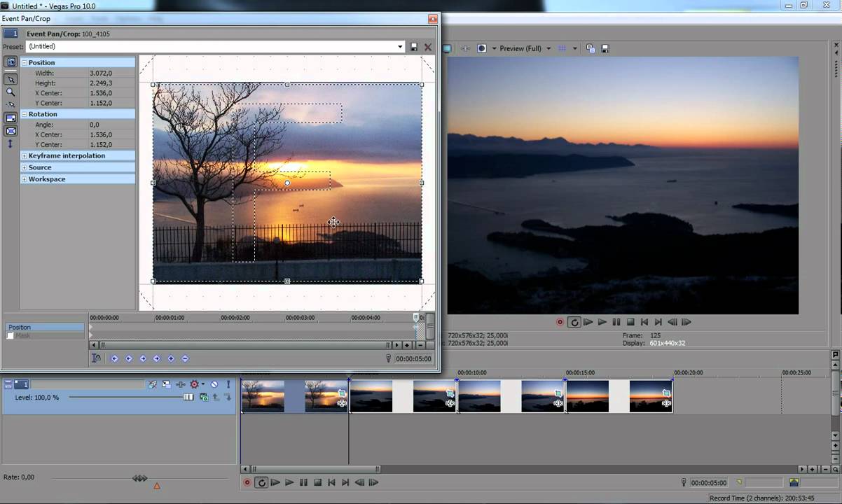Screen dimensions: 842x504
Task: Go to Last Keyframe button
Action: (157, 358)
